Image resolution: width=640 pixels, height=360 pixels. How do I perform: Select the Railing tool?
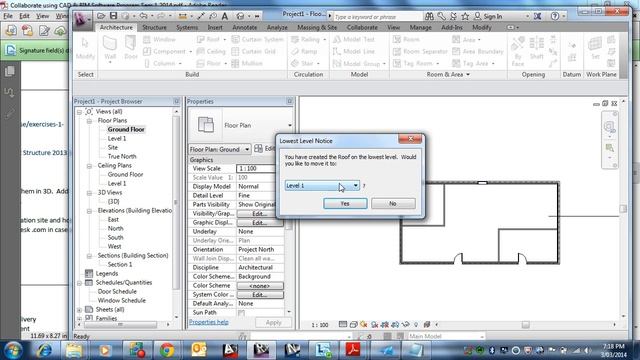[308, 40]
